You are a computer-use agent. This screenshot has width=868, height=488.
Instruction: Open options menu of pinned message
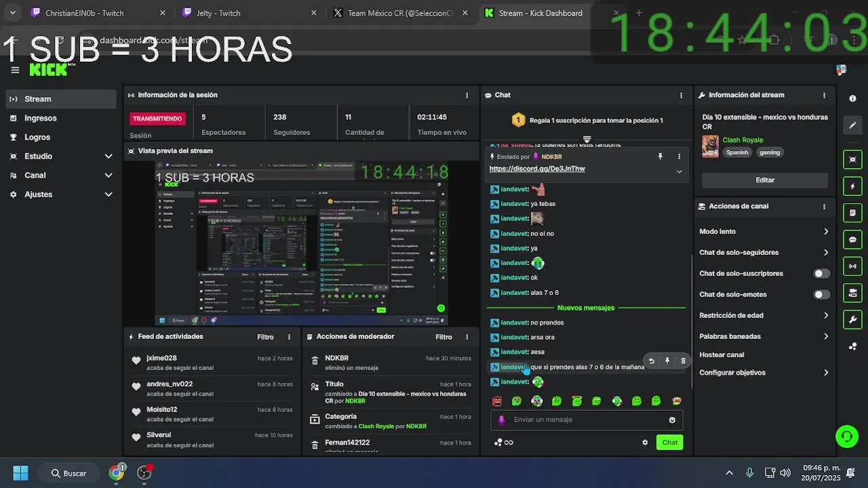click(679, 157)
